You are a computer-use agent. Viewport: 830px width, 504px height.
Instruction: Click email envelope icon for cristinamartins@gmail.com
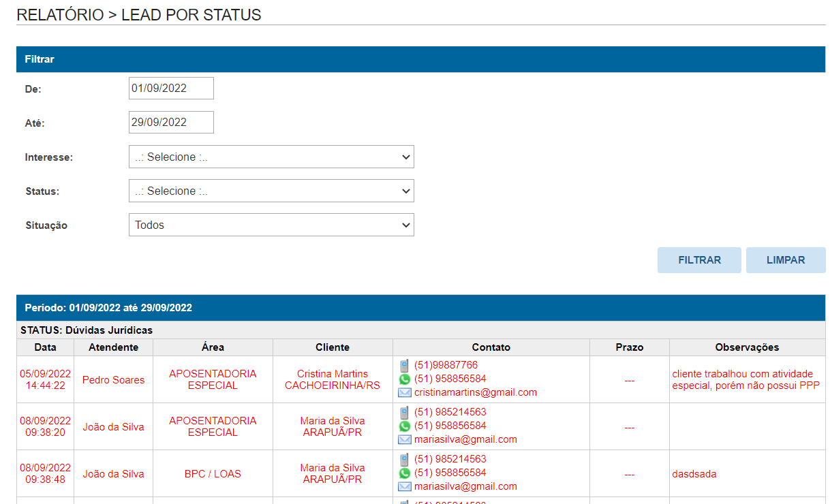[404, 393]
